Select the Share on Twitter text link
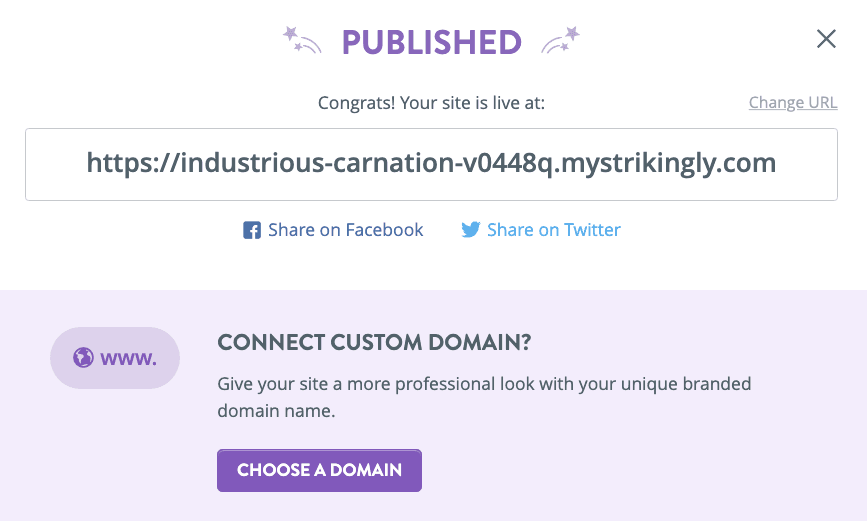This screenshot has width=867, height=521. (553, 230)
